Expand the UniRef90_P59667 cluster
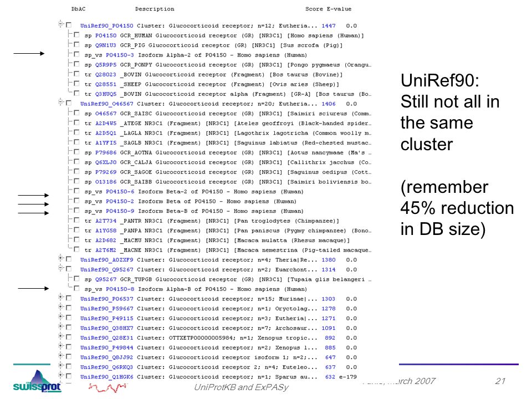 pyautogui.click(x=61, y=307)
